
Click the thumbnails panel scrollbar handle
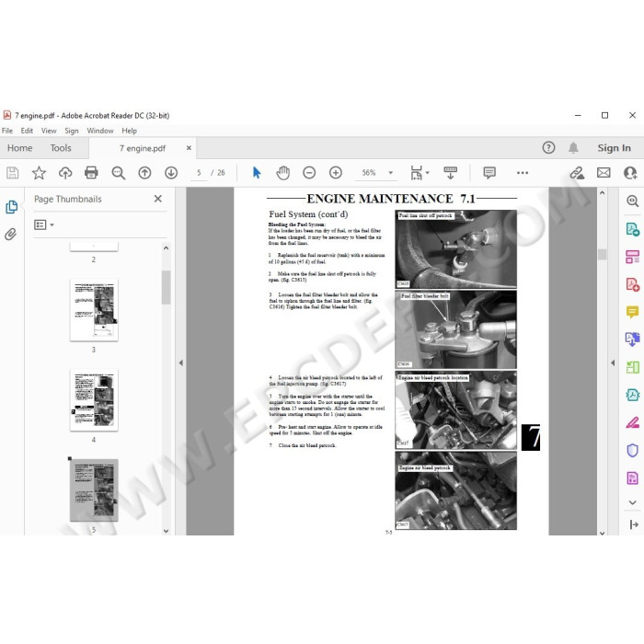166,287
